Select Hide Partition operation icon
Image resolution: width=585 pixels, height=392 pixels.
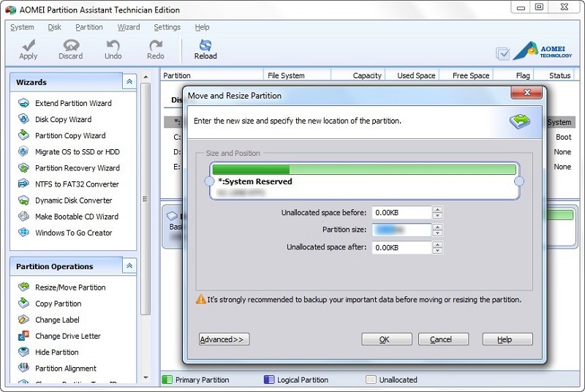tap(23, 352)
